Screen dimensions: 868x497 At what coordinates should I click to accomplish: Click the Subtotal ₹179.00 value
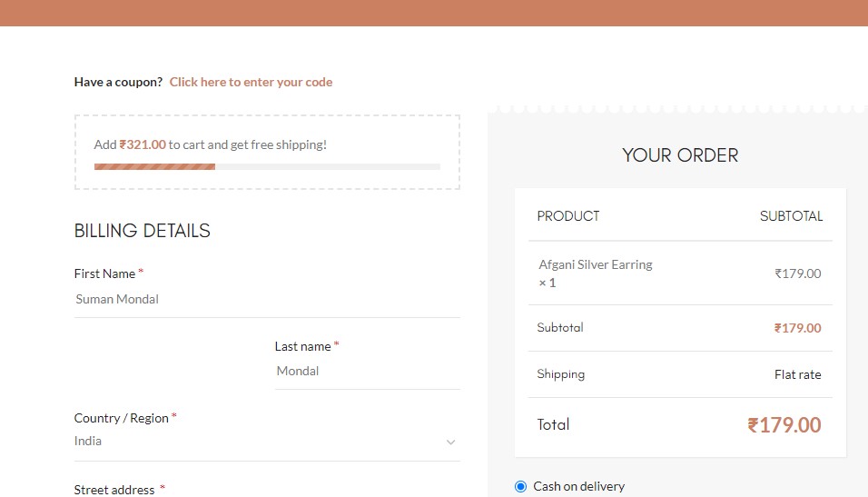point(798,328)
